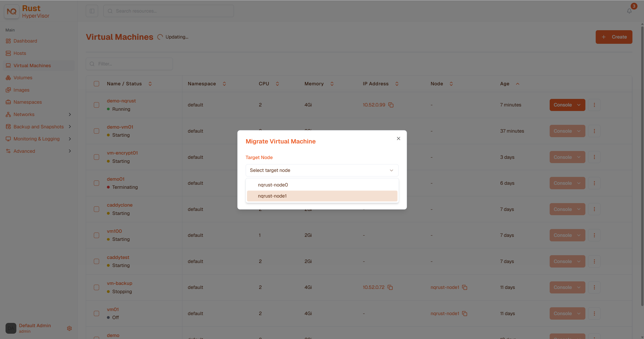Open Namespaces in sidebar
The image size is (644, 339).
coord(39,102)
